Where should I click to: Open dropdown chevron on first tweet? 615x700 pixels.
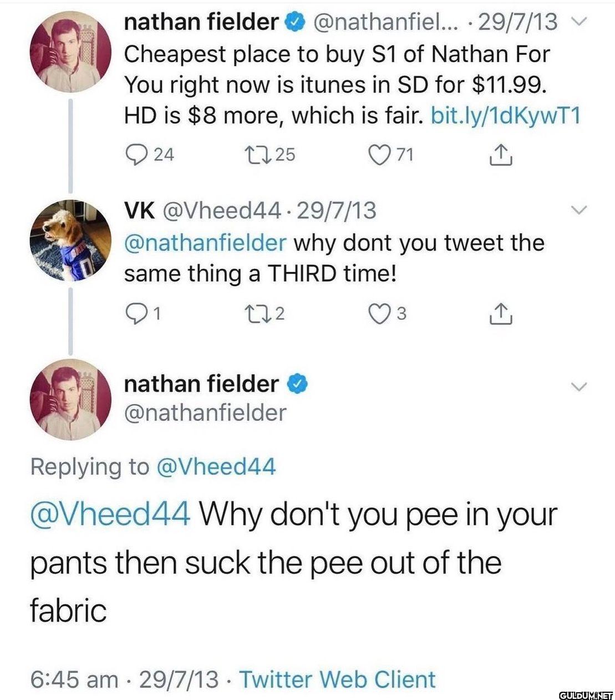pyautogui.click(x=578, y=22)
